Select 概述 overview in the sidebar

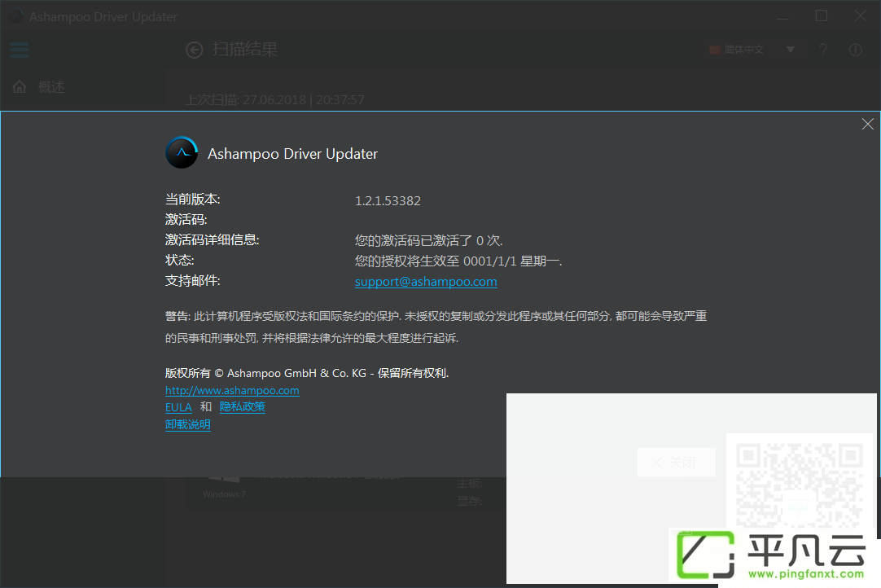[x=51, y=87]
